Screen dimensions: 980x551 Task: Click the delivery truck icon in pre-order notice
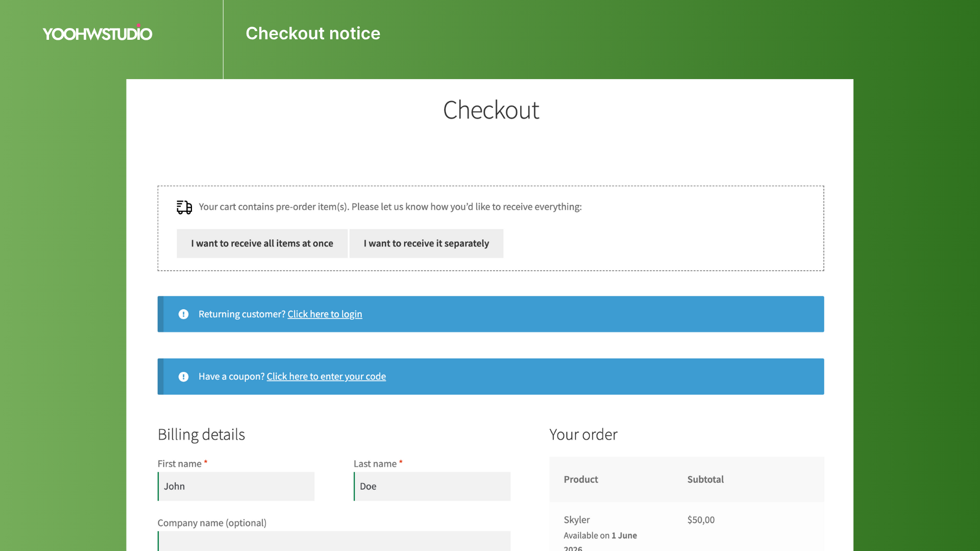184,207
